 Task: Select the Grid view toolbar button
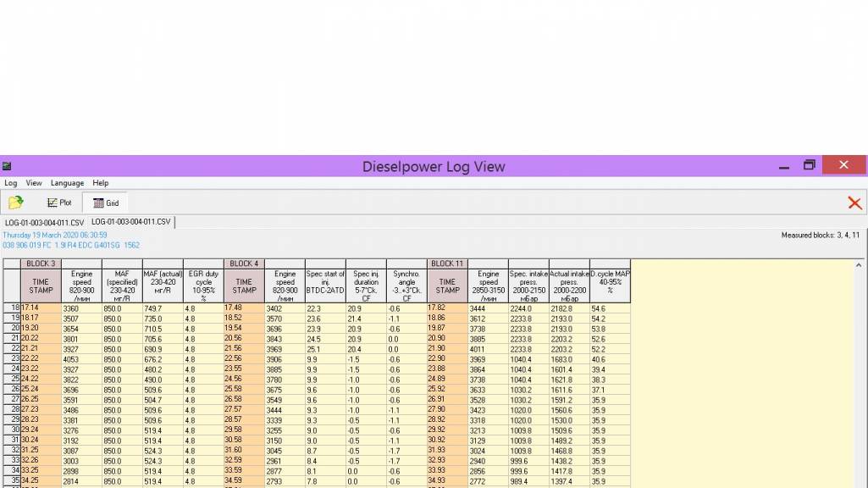[x=106, y=202]
